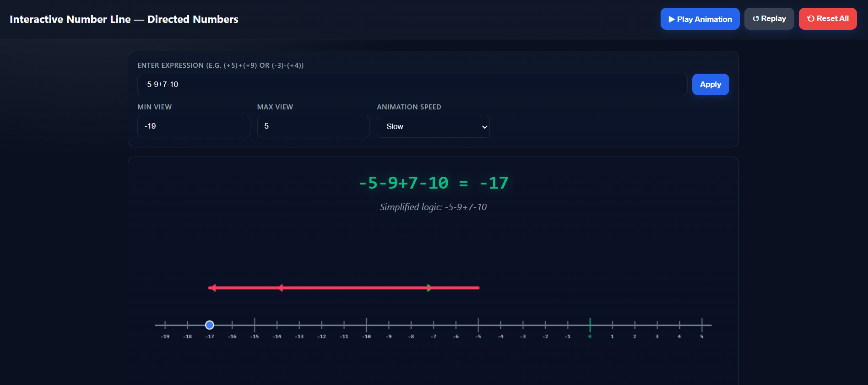Click the blue marker dot at -17

point(210,325)
